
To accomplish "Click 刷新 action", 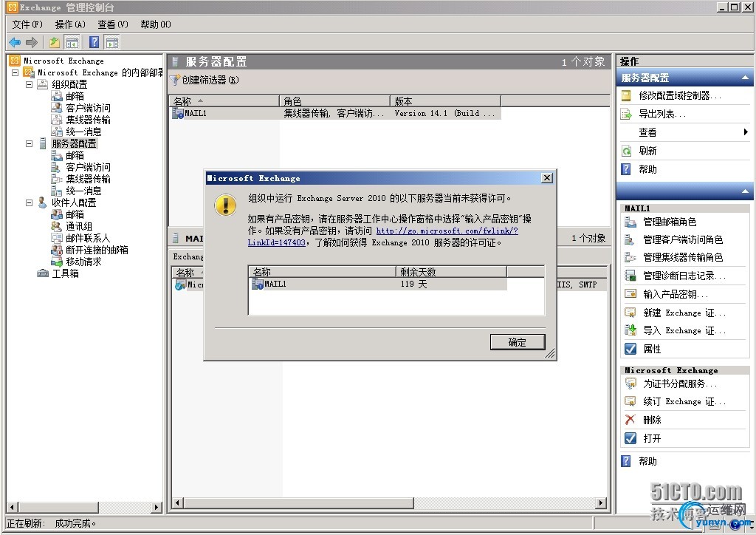I will [x=647, y=151].
